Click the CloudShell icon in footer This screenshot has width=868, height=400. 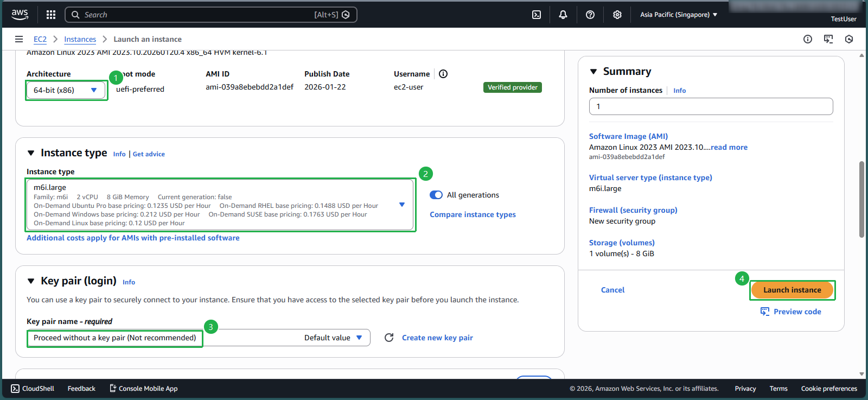15,389
